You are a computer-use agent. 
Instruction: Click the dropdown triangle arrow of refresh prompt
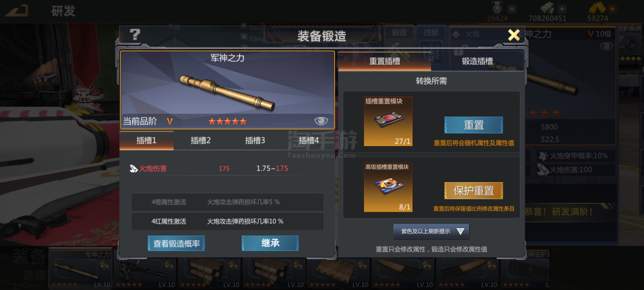[460, 231]
